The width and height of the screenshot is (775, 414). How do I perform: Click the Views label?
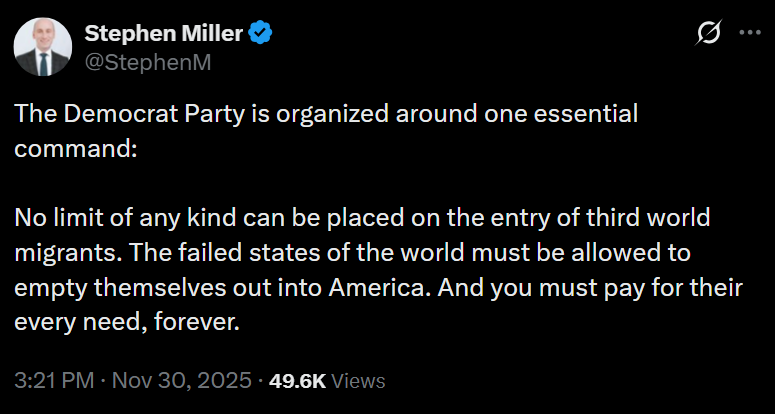pyautogui.click(x=358, y=381)
